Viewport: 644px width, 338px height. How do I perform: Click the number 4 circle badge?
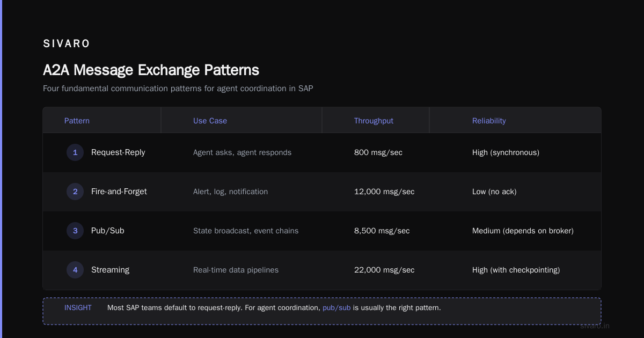pyautogui.click(x=75, y=270)
